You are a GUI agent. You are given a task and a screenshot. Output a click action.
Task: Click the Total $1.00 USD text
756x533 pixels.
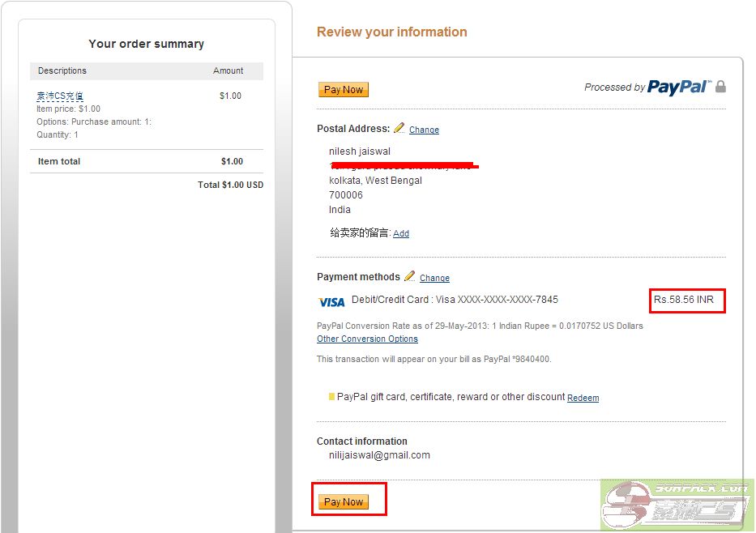(230, 185)
